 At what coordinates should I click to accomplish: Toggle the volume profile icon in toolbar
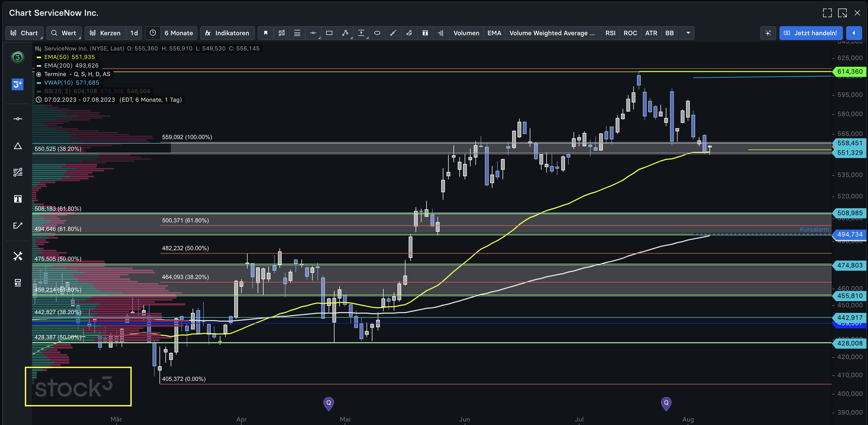point(440,33)
